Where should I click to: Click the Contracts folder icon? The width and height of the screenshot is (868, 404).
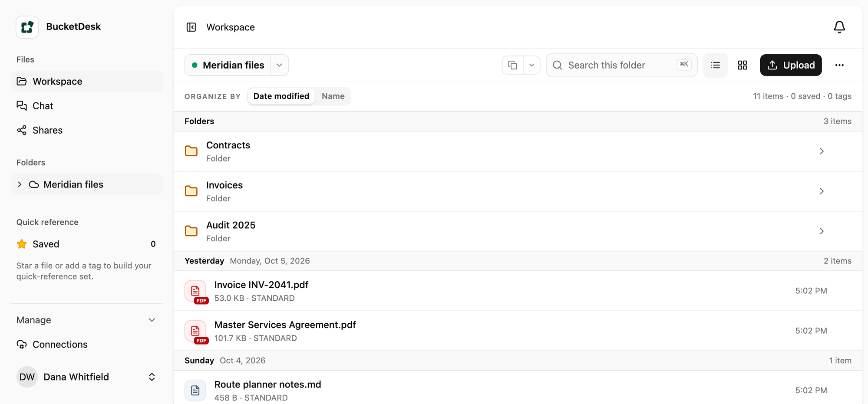tap(191, 151)
